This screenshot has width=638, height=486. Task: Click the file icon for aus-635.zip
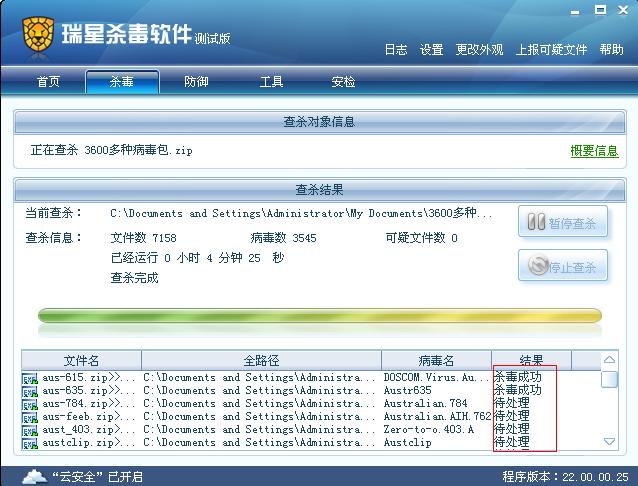coord(30,392)
